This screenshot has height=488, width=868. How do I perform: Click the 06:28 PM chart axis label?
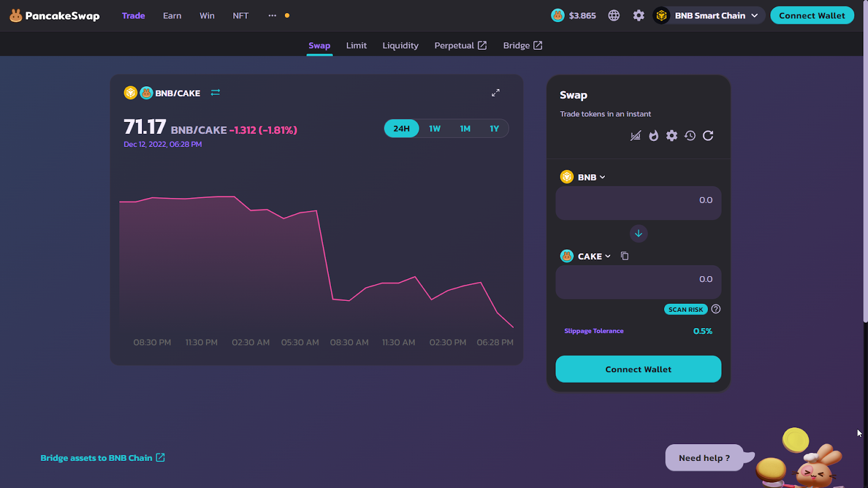pos(495,343)
